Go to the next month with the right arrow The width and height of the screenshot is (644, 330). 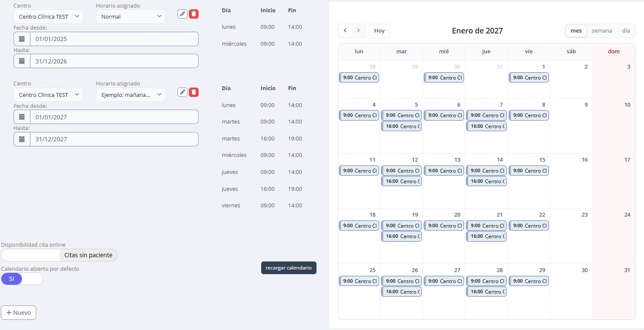tap(359, 30)
